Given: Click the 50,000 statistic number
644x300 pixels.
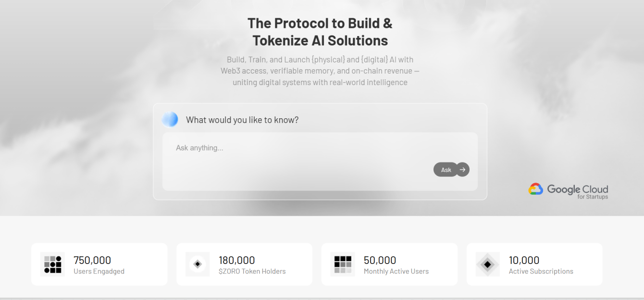Looking at the screenshot, I should [380, 260].
